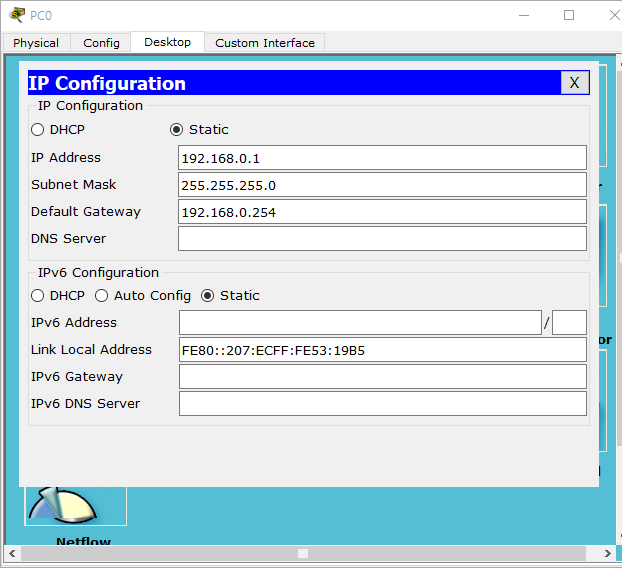Focus the IPv6 Gateway field
Viewport: 622px width, 568px height.
383,377
